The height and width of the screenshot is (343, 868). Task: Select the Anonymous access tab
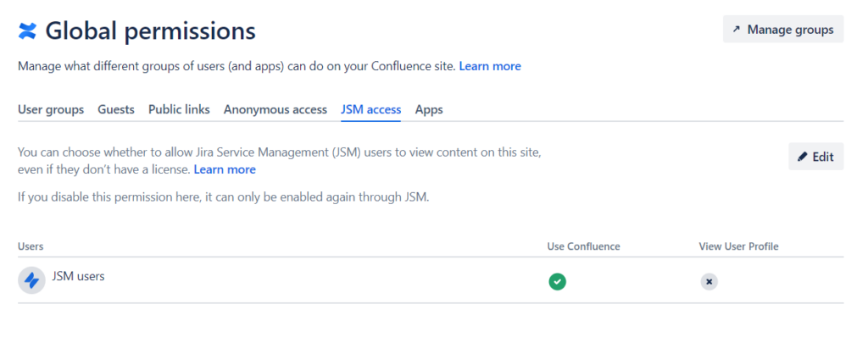(x=275, y=109)
